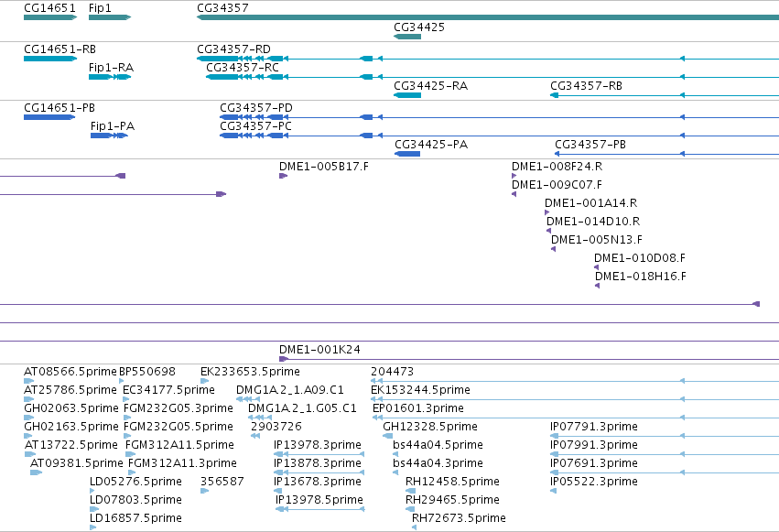Click IP05522.3prime label
Screen dimensions: 779x532
[x=594, y=482]
